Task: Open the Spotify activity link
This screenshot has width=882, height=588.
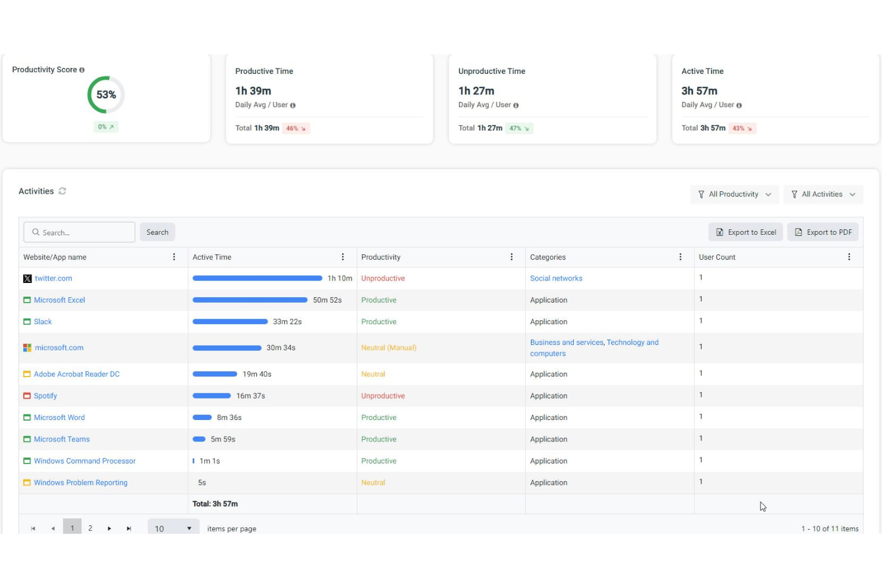Action: pos(45,396)
